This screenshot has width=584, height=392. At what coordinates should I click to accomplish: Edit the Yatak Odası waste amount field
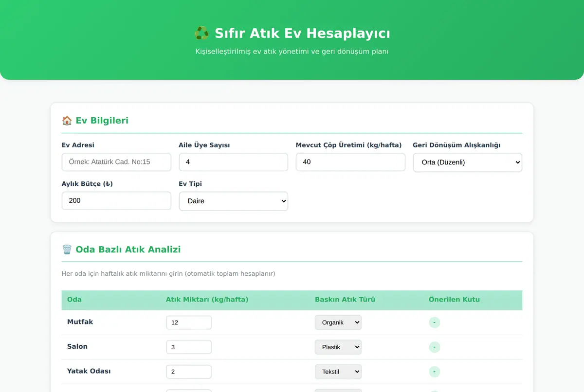189,372
